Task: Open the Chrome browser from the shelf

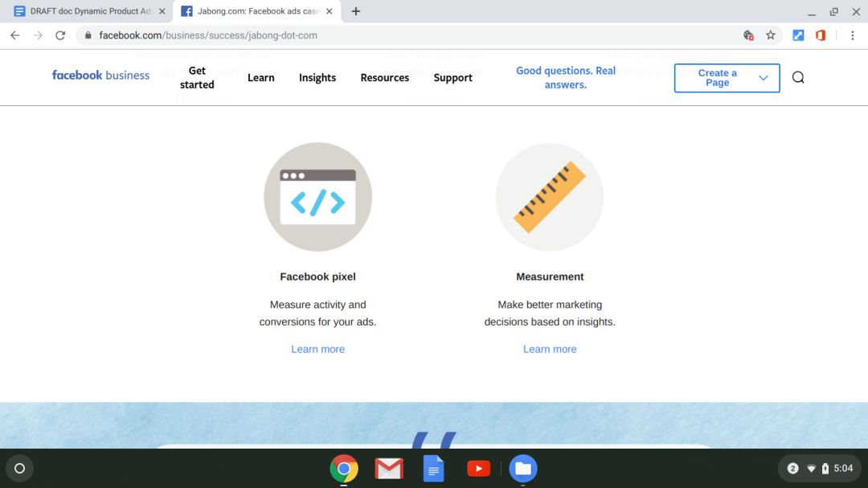Action: (x=344, y=468)
